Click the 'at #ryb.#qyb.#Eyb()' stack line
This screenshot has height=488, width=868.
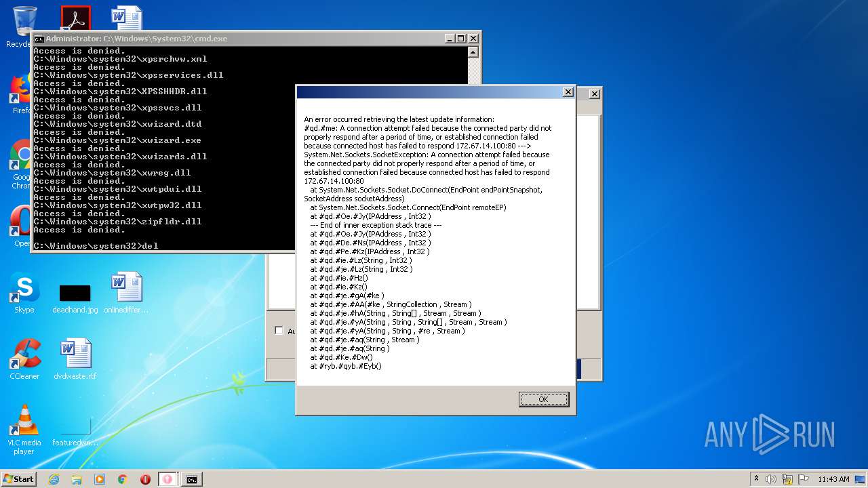pos(346,366)
